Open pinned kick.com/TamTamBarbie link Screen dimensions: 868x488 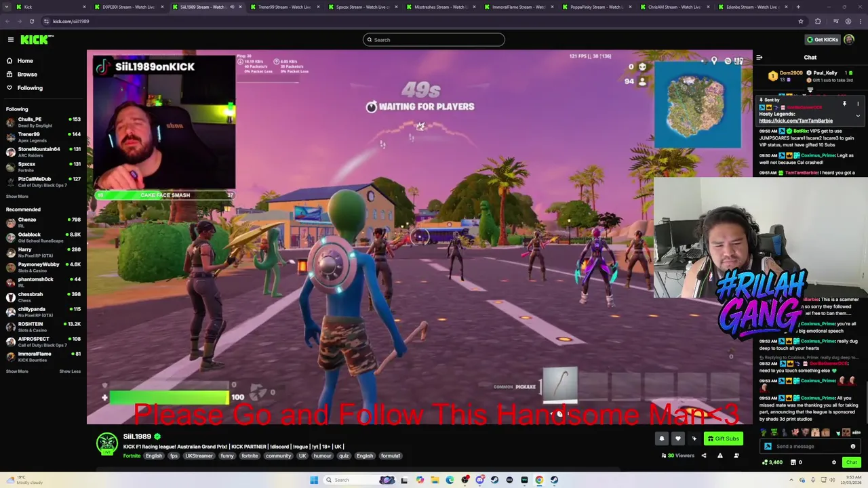[795, 121]
